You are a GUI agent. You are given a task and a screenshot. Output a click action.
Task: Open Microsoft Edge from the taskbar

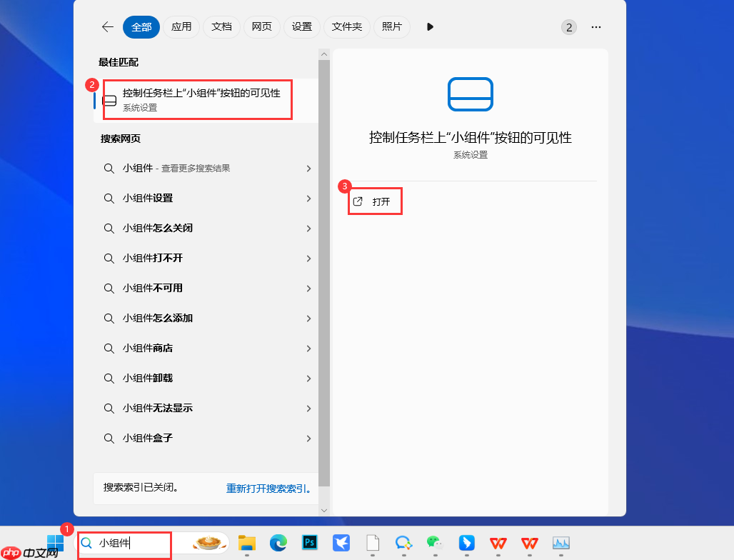click(278, 544)
